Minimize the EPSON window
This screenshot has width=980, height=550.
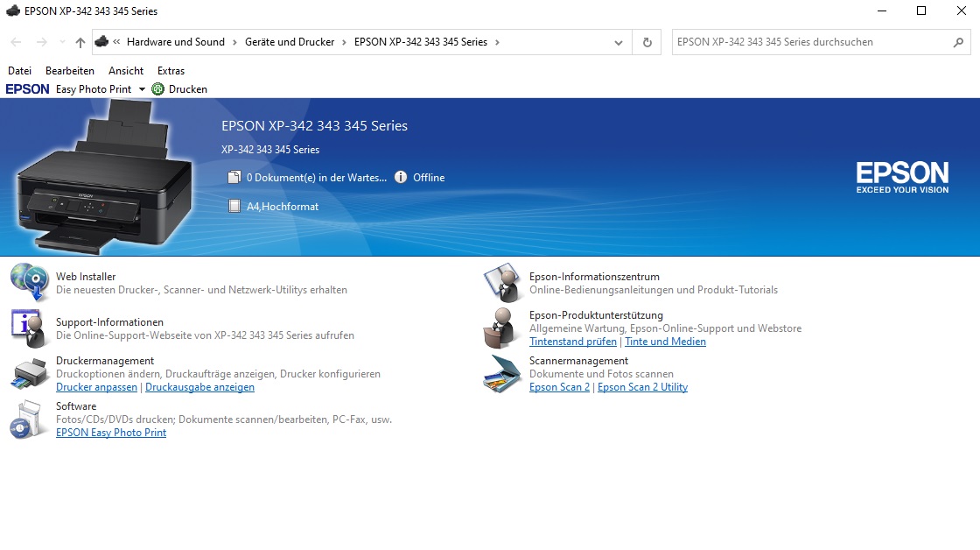882,11
